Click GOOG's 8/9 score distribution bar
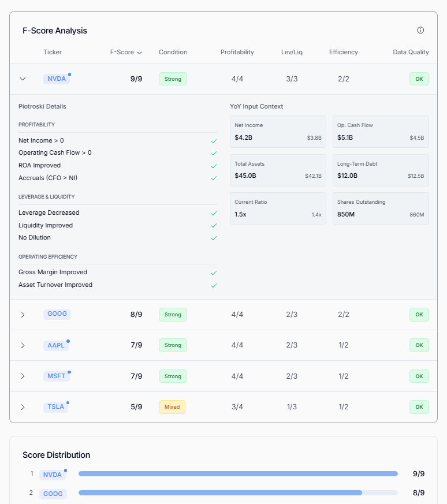The height and width of the screenshot is (504, 447). point(239,493)
